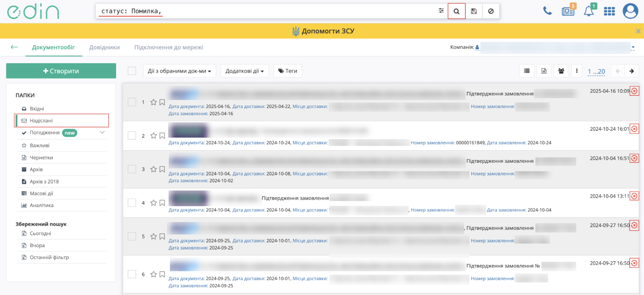Select checkbox for document row 2
This screenshot has width=644, height=295.
(132, 136)
